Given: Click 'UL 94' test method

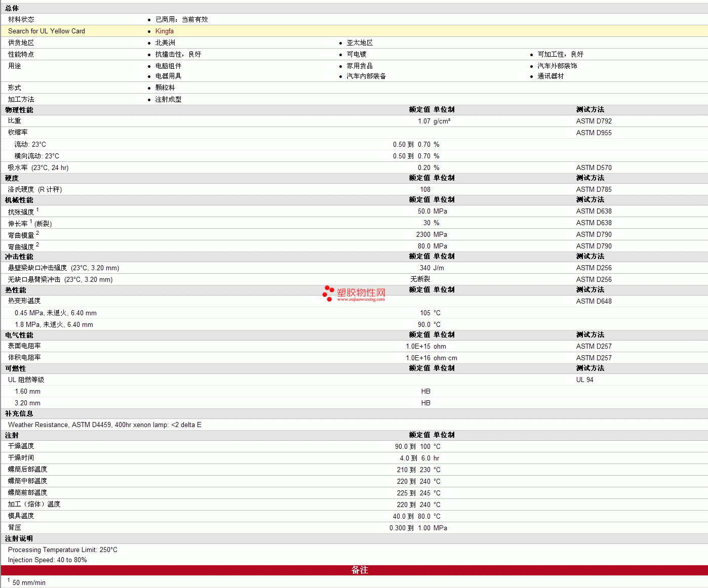Looking at the screenshot, I should tap(585, 380).
